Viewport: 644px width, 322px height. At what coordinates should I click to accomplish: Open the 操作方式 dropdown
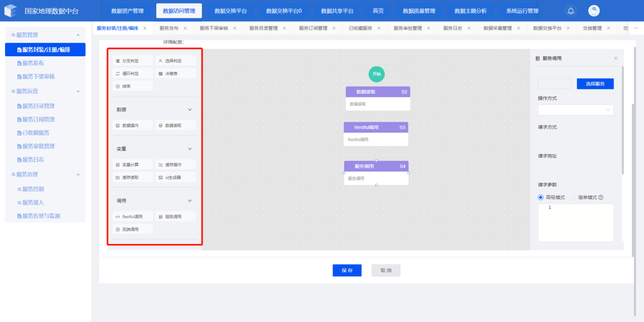(x=575, y=110)
